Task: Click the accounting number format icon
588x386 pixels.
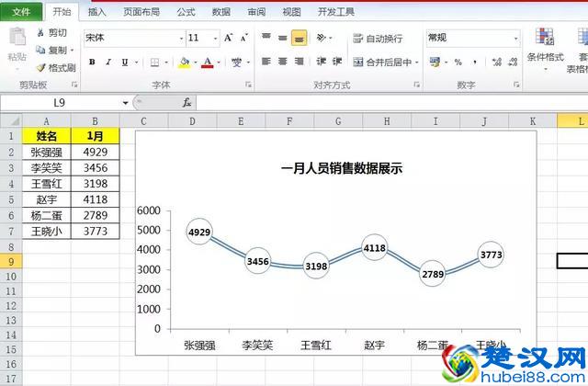Action: (435, 62)
